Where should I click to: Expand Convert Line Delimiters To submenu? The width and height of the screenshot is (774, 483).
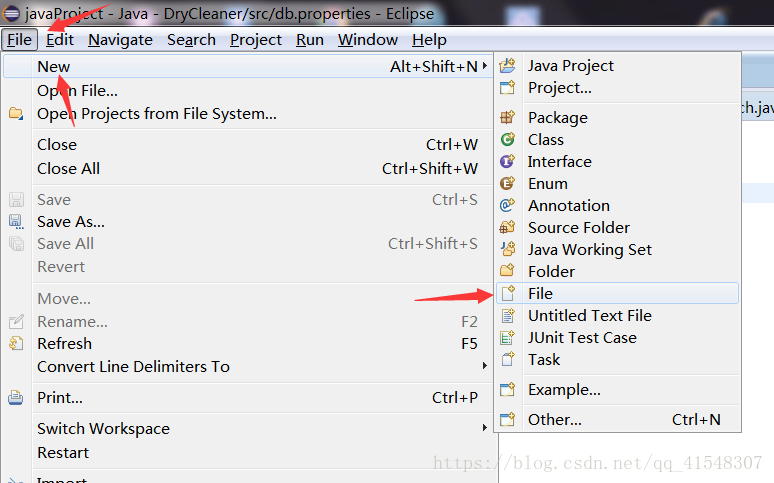coord(485,366)
